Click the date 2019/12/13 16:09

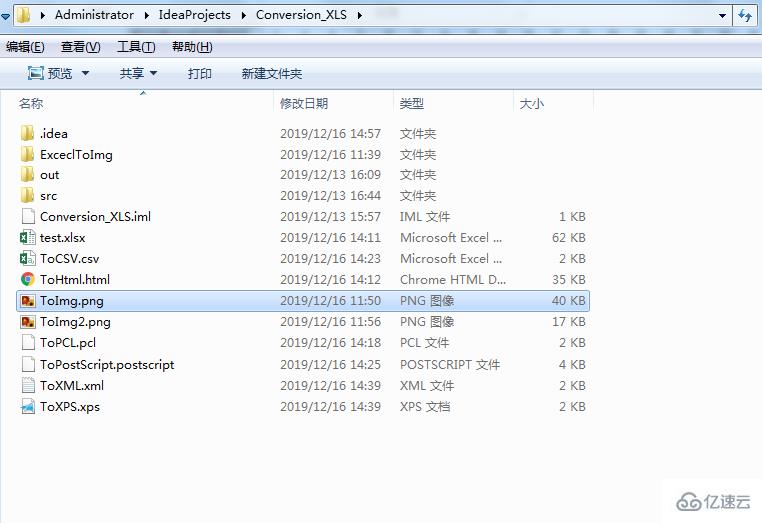(x=330, y=174)
